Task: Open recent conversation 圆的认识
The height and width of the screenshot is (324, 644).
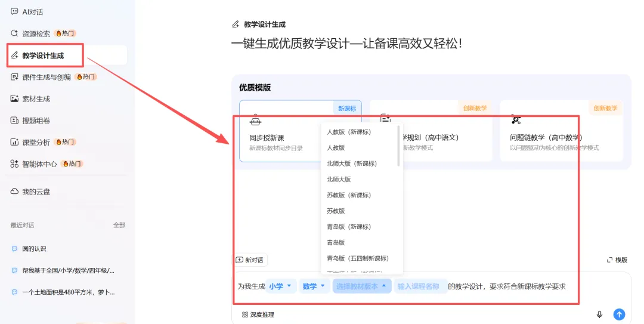Action: 34,249
